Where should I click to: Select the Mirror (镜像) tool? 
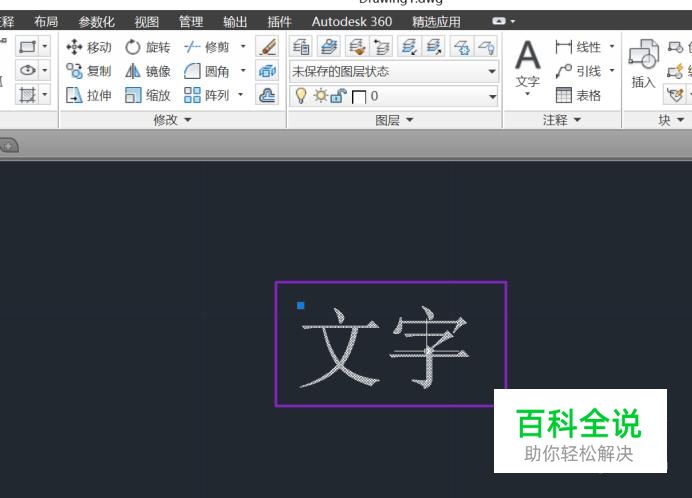point(147,71)
